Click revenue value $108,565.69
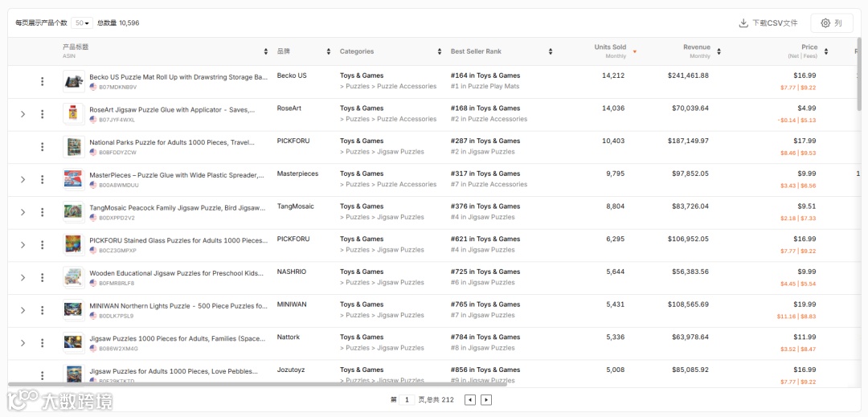 (x=688, y=305)
